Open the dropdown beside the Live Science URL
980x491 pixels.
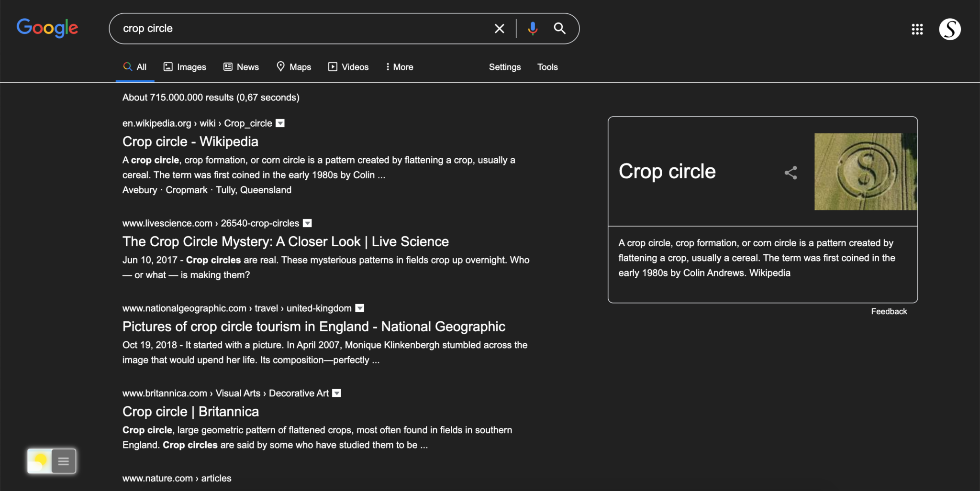tap(307, 223)
